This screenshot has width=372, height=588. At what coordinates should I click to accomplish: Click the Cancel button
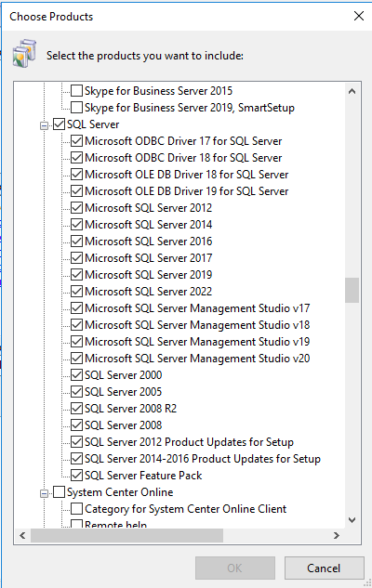(325, 568)
